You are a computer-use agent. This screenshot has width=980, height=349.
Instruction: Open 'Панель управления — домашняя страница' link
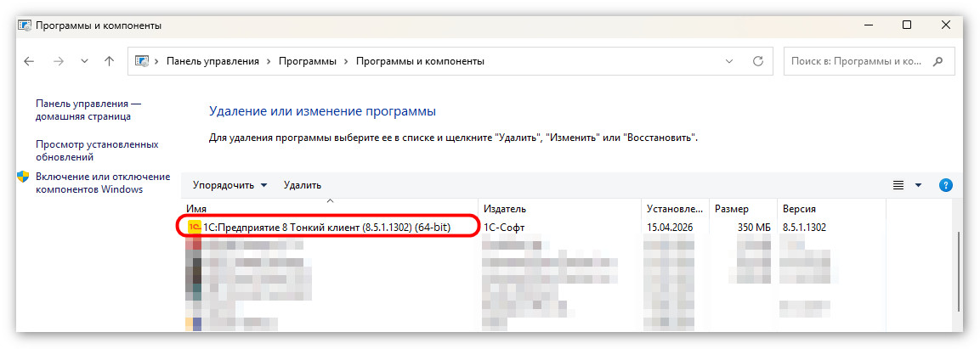click(88, 110)
